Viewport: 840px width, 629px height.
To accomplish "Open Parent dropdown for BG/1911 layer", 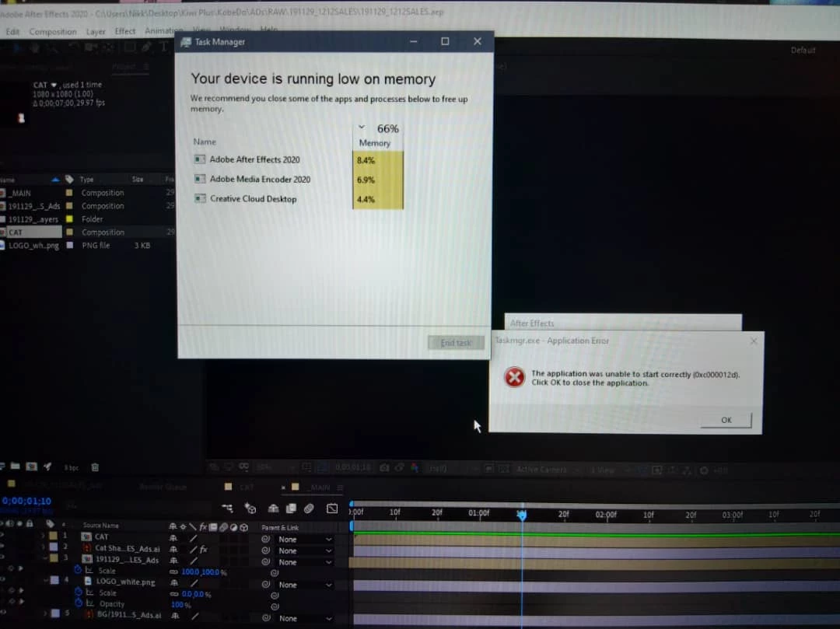I will point(305,618).
